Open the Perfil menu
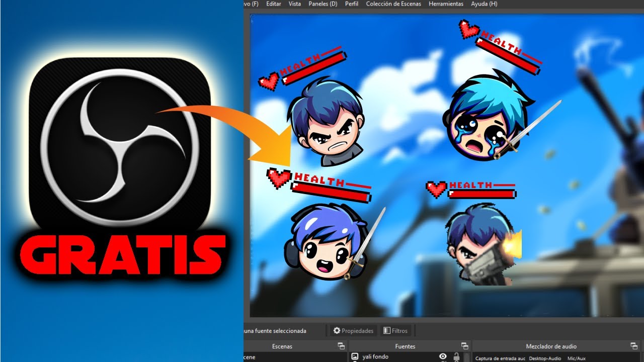The height and width of the screenshot is (362, 644). [x=352, y=4]
